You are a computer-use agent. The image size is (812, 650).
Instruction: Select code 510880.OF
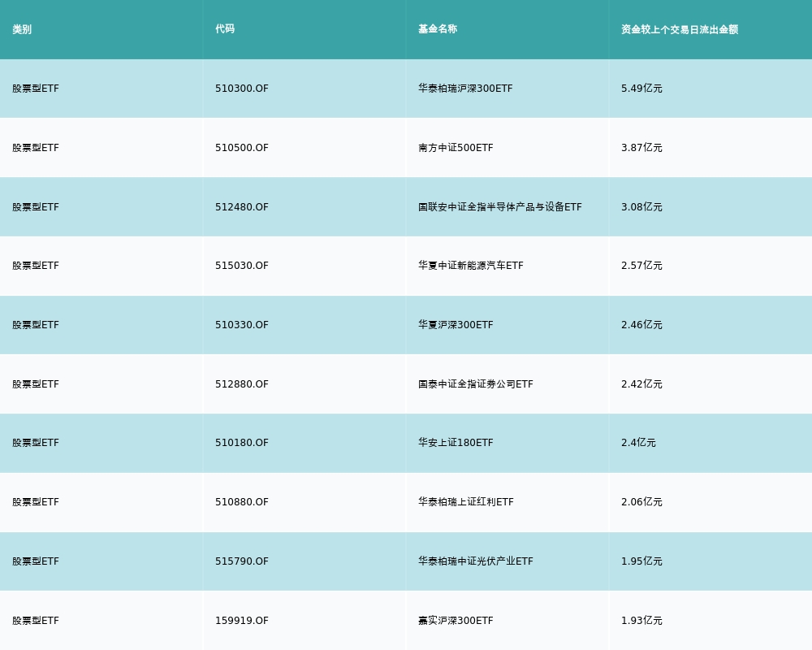point(242,502)
